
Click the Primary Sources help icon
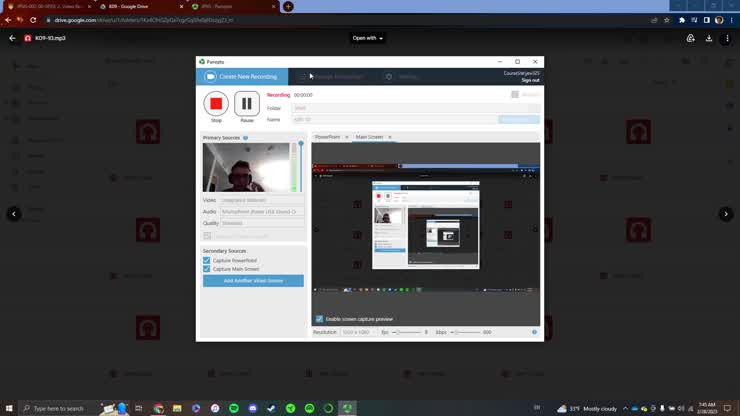(245, 138)
